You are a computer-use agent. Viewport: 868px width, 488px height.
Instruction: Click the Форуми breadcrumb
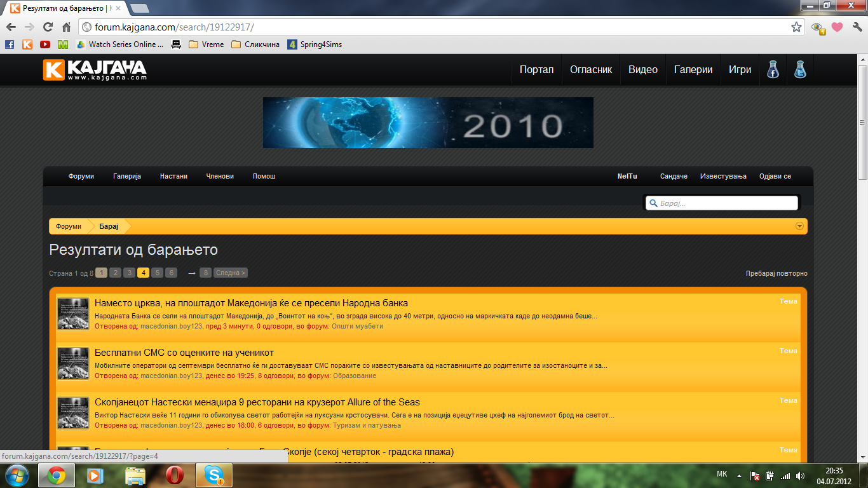(69, 226)
